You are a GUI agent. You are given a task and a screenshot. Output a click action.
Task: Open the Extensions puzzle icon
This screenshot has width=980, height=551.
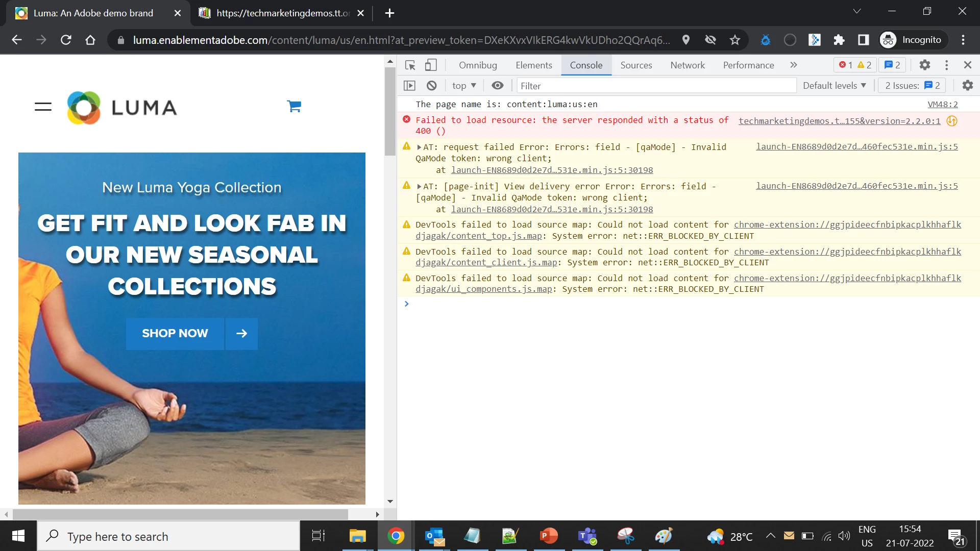[839, 40]
